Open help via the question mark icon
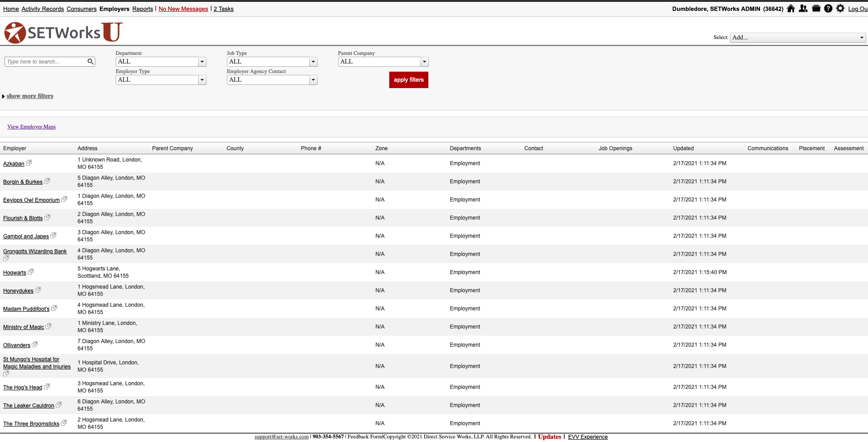 [x=828, y=9]
